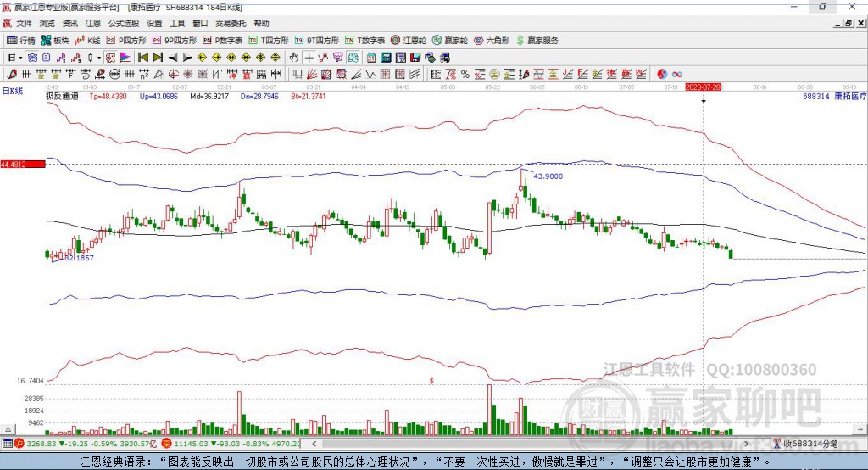Toggle the crosshair cursor
The width and height of the screenshot is (868, 470).
pos(309,58)
